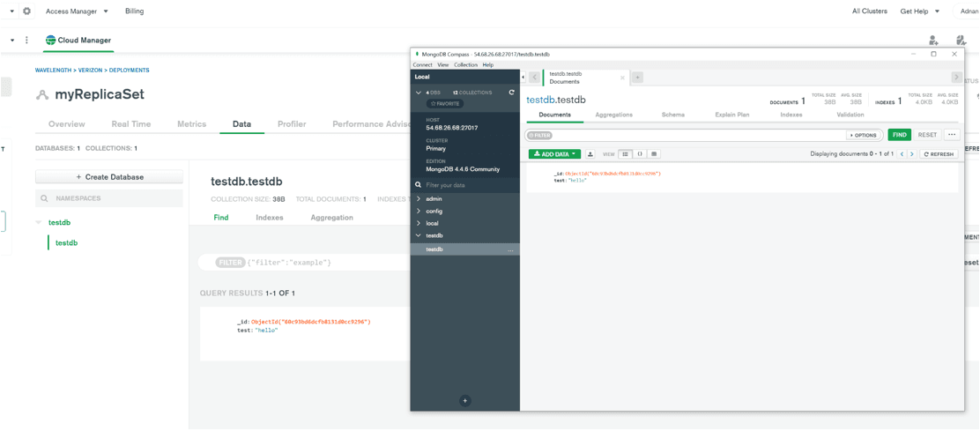Screen dimensions: 980x431
Task: Click the sidebar refresh databases icon in Compass
Action: 511,93
